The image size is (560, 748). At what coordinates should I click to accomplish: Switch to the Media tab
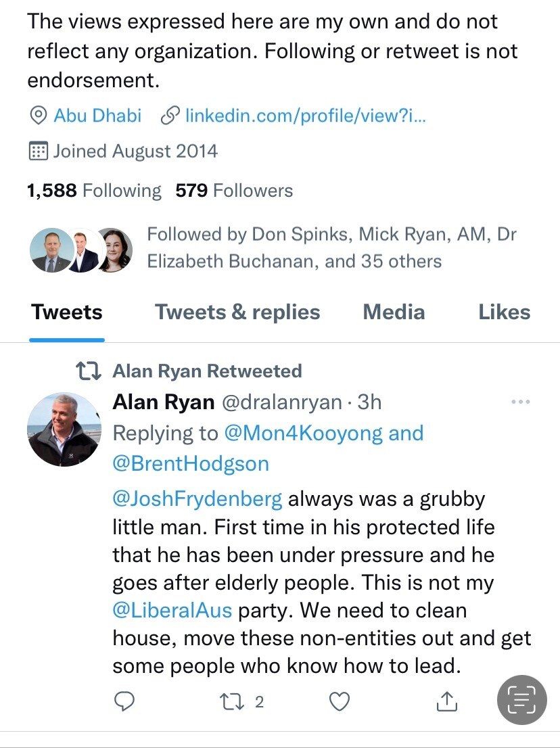pos(394,312)
